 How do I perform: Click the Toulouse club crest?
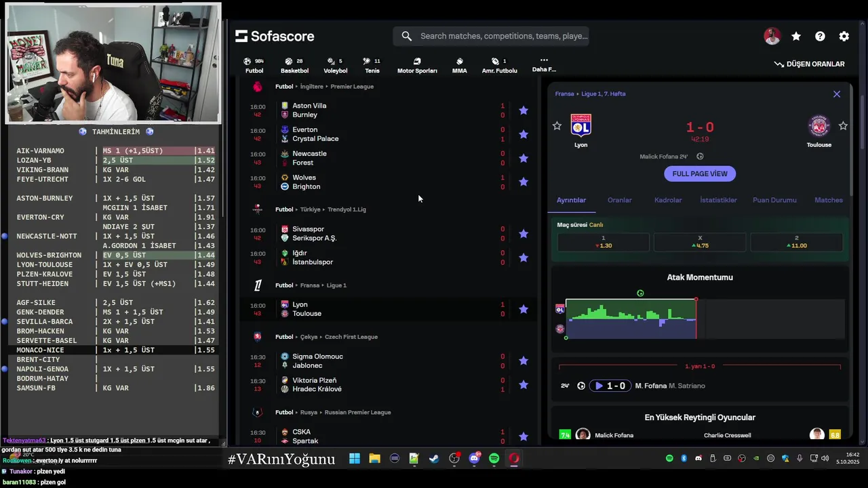(819, 125)
